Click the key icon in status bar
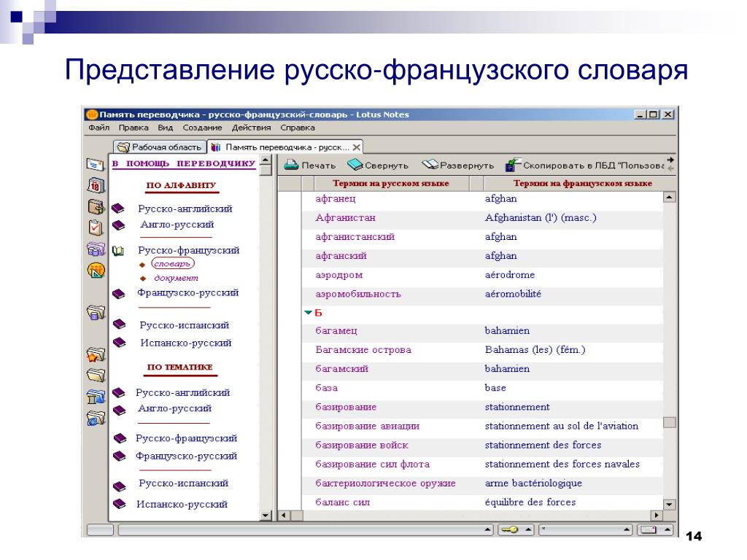 click(510, 529)
